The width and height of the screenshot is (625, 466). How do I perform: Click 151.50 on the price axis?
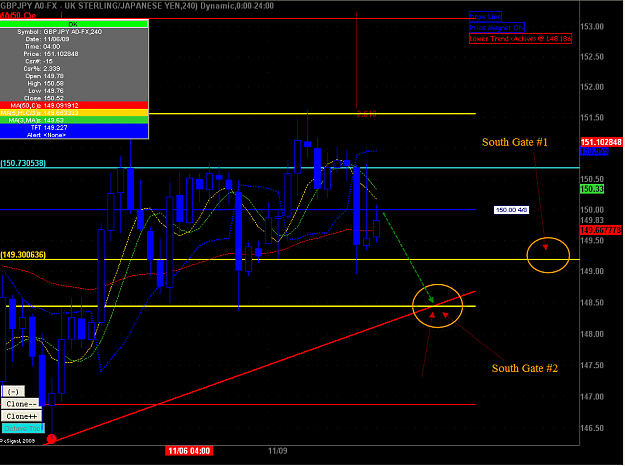pyautogui.click(x=592, y=118)
